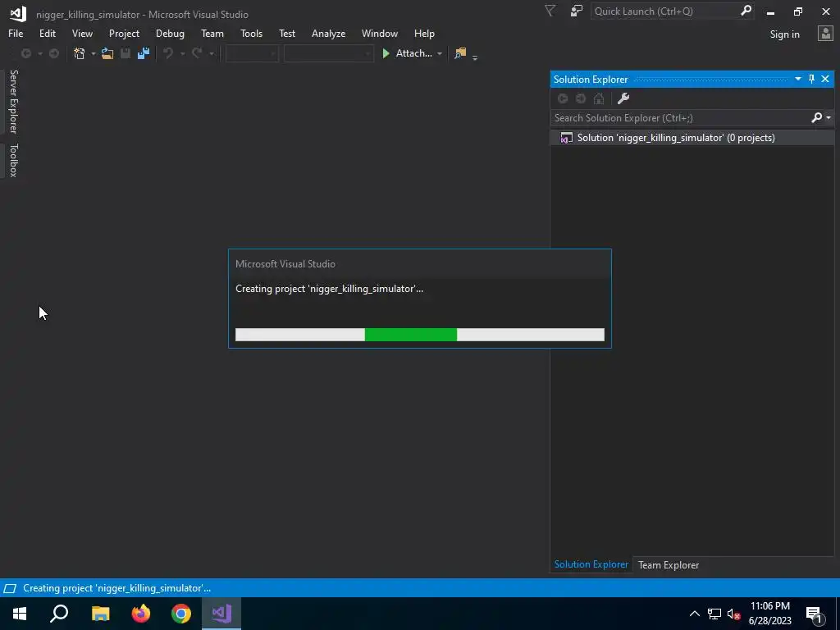Open the Solution Platforms combo box
Image resolution: width=840 pixels, height=630 pixels.
(328, 53)
